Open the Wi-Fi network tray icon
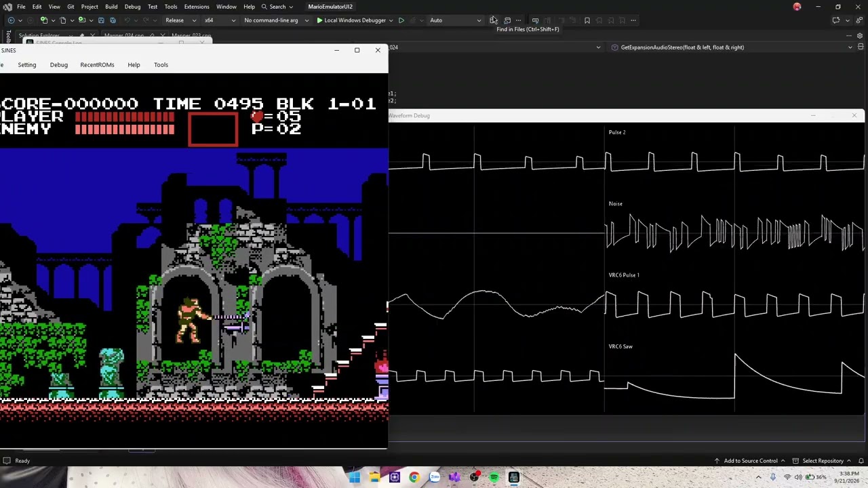Viewport: 868px width, 488px height. 787,477
